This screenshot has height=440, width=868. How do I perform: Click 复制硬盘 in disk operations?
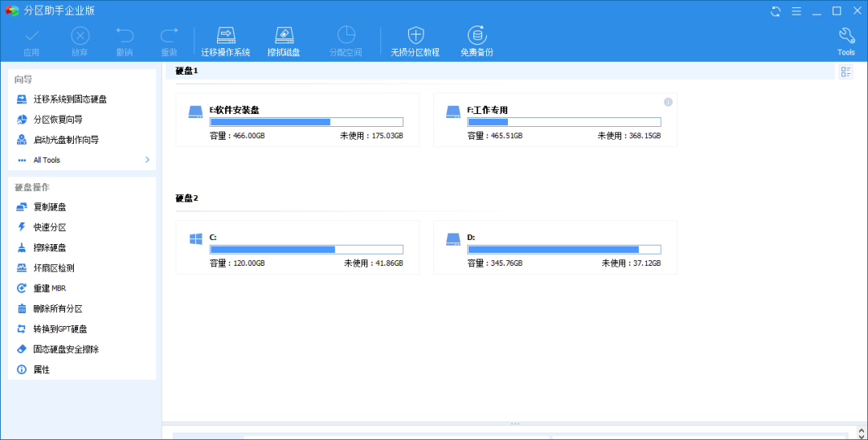[50, 207]
